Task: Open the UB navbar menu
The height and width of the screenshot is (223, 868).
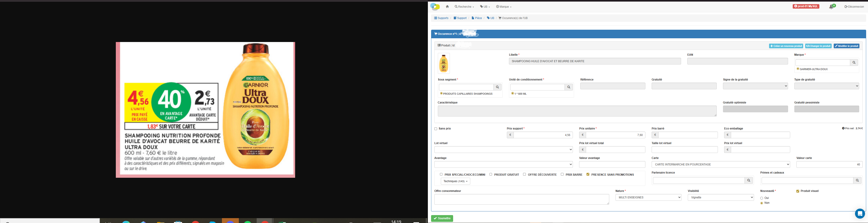Action: [485, 7]
